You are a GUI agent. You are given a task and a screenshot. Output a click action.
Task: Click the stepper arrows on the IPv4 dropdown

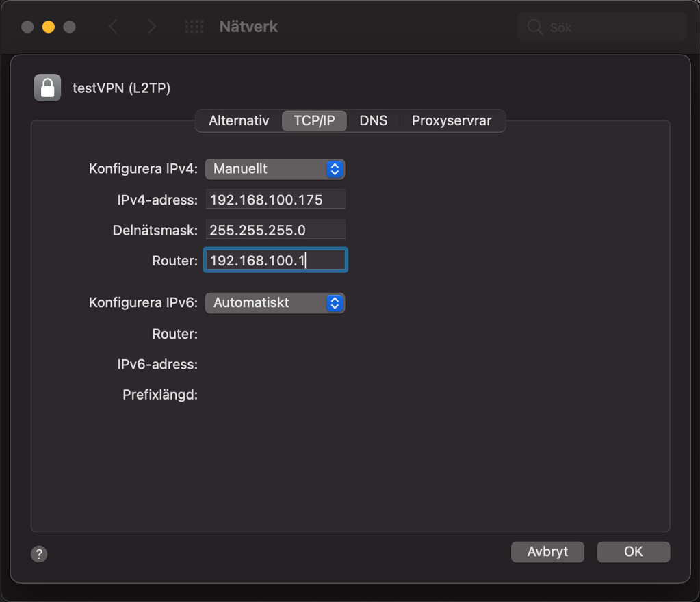tap(335, 169)
